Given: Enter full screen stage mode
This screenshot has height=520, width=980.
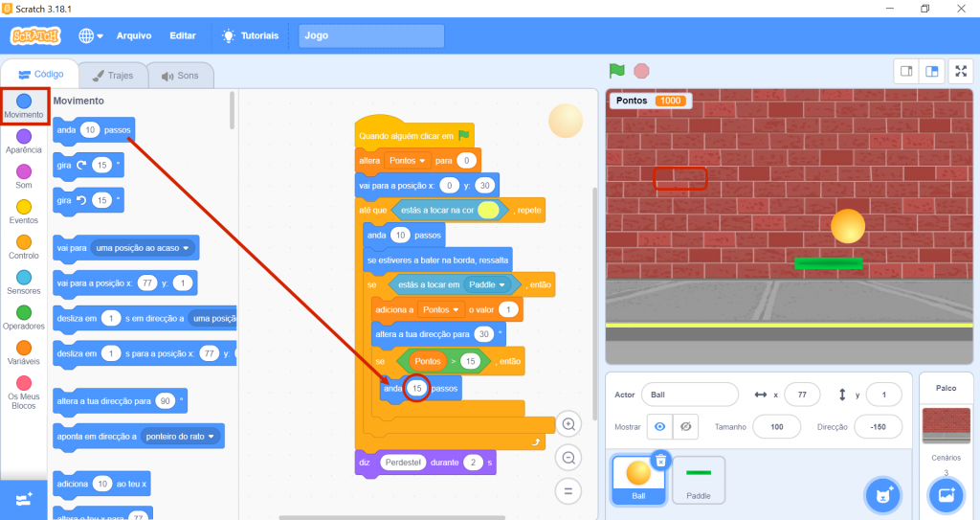Looking at the screenshot, I should 961,71.
